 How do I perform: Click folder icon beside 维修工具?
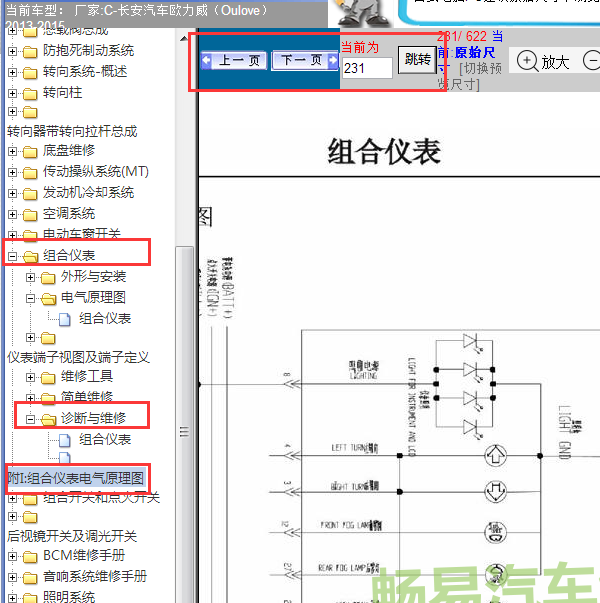48,378
